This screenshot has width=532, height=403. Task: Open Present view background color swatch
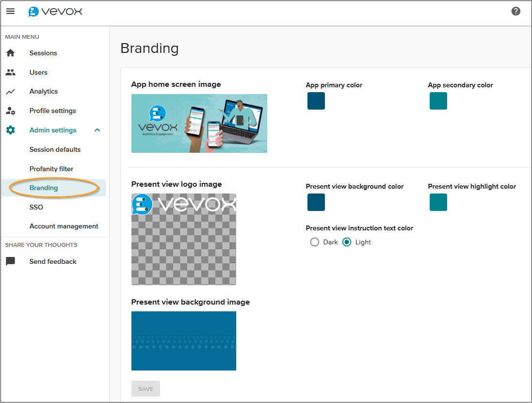316,202
